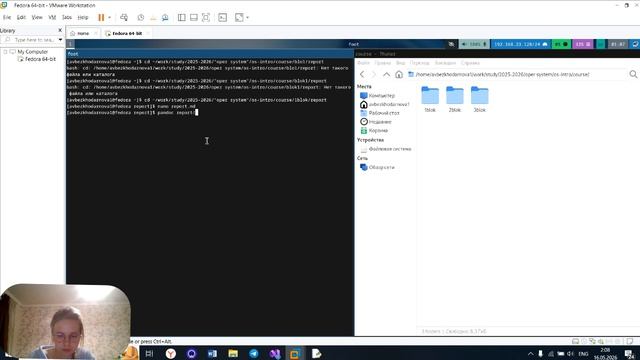Open the stretch mode dropdown arrow

pyautogui.click(x=247, y=18)
